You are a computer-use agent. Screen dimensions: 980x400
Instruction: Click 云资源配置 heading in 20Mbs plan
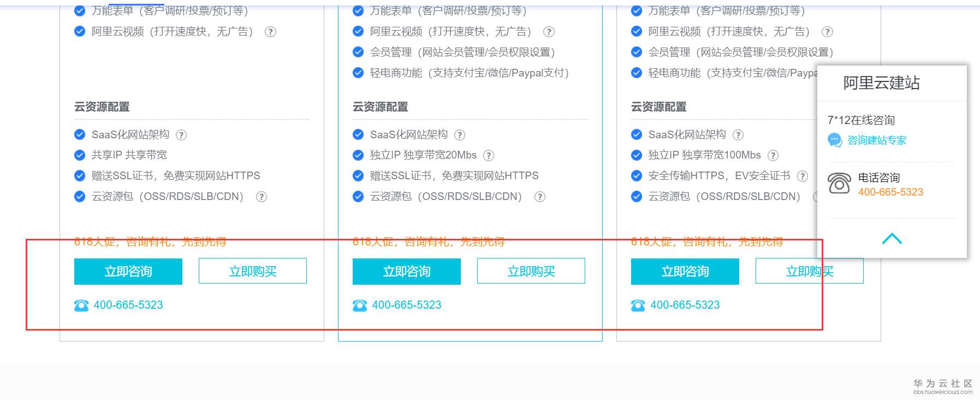(x=381, y=107)
